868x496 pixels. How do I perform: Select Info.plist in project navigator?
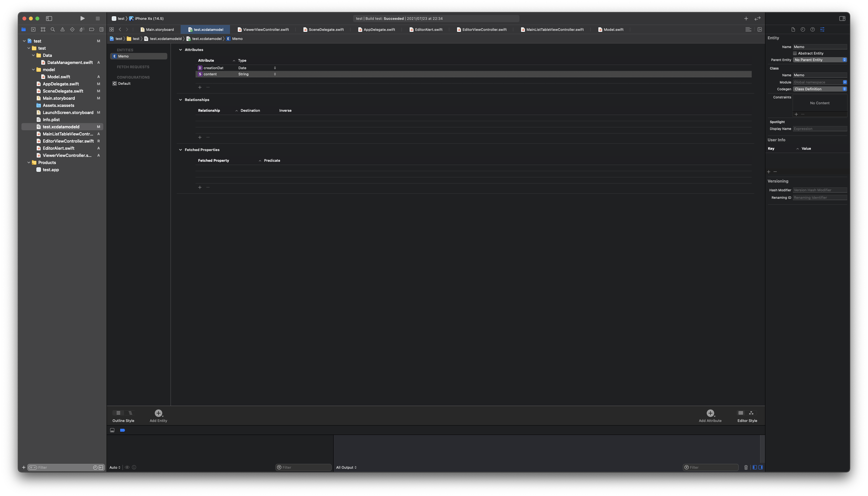coord(51,120)
